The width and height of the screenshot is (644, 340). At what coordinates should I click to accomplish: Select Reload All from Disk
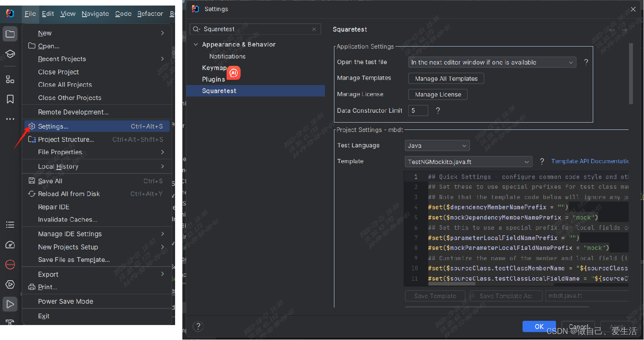coord(97,194)
